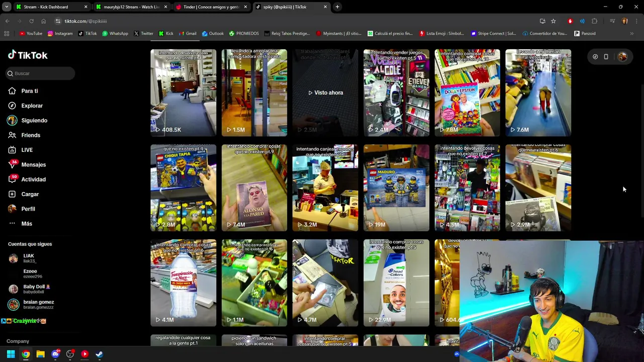Expand the Company footer section

18,341
